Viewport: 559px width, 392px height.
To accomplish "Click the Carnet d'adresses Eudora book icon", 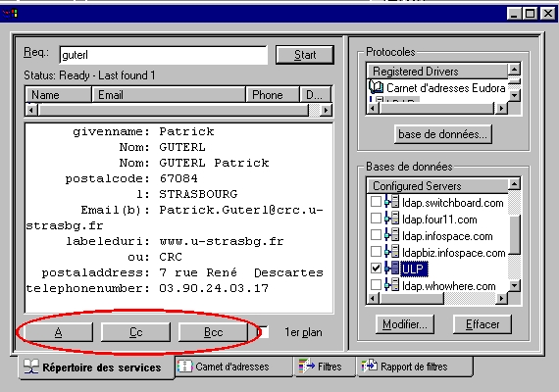I will (376, 87).
